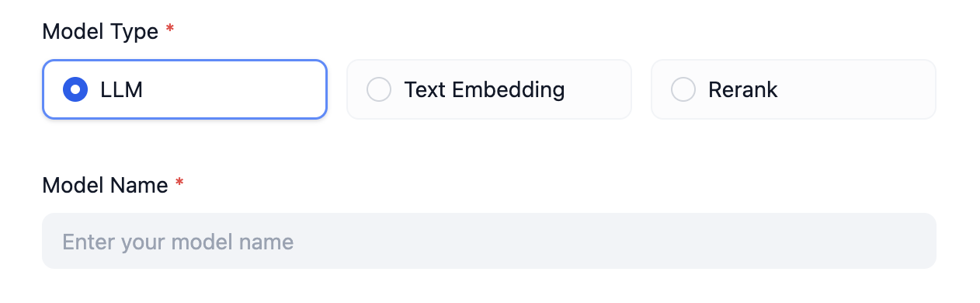This screenshot has width=980, height=303.
Task: Click the red asterisk next to Model Type
Action: click(170, 30)
